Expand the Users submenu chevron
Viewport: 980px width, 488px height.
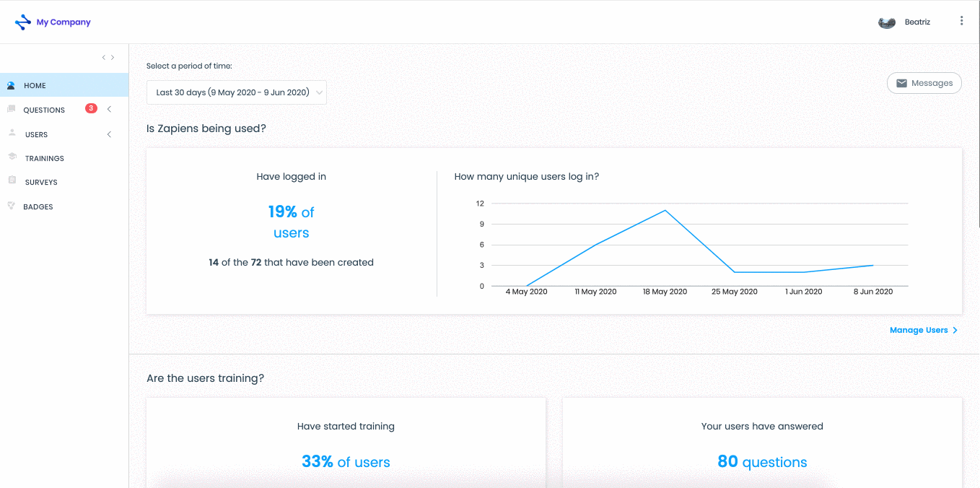pos(109,134)
